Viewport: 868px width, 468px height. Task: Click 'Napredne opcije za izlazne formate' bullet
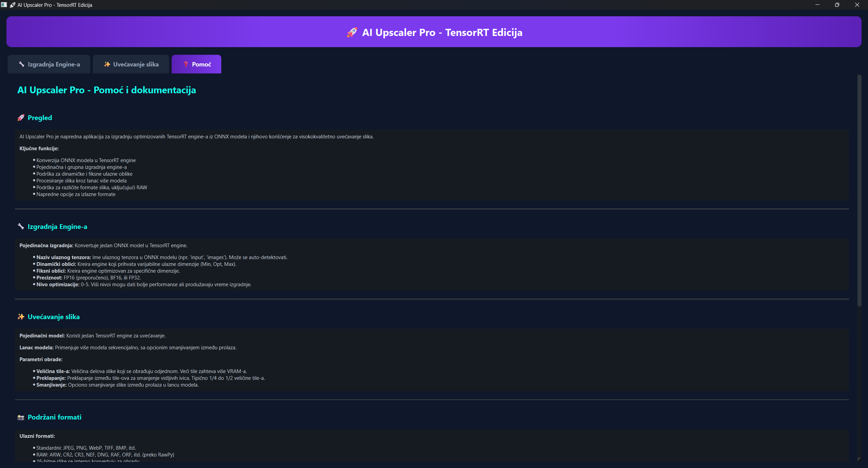point(76,194)
